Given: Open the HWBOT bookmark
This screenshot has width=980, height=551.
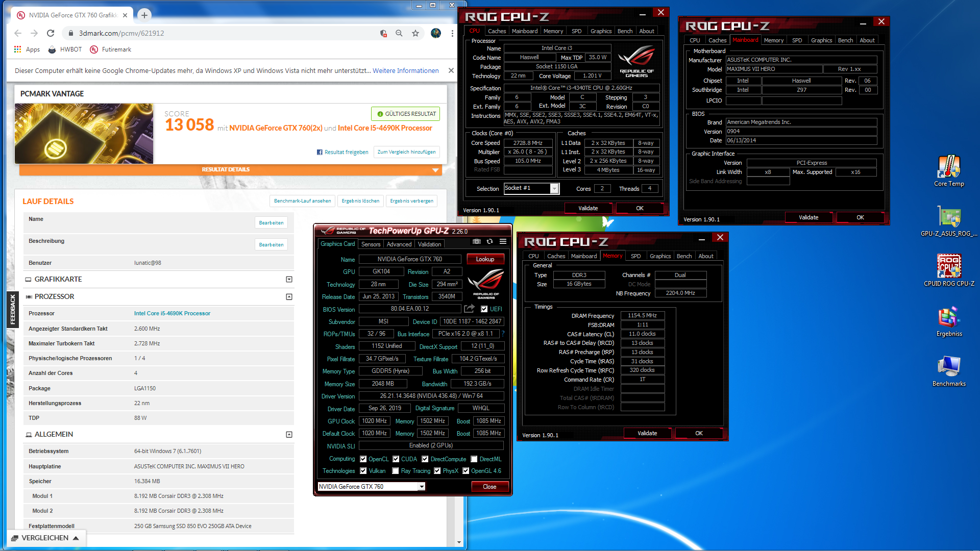Looking at the screenshot, I should click(65, 49).
